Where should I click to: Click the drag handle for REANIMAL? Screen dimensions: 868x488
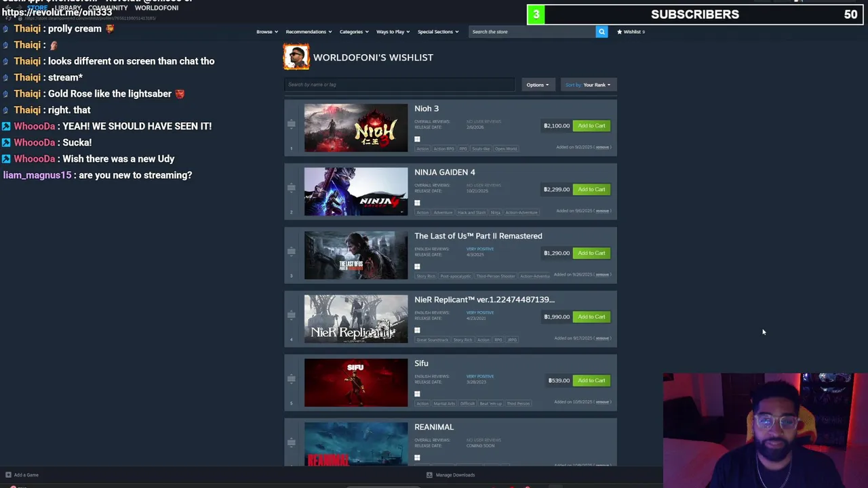tap(291, 443)
